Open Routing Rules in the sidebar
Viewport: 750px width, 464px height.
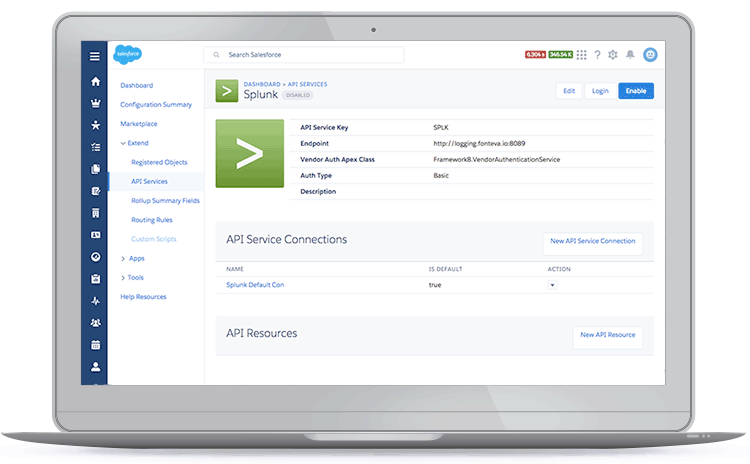click(x=151, y=219)
